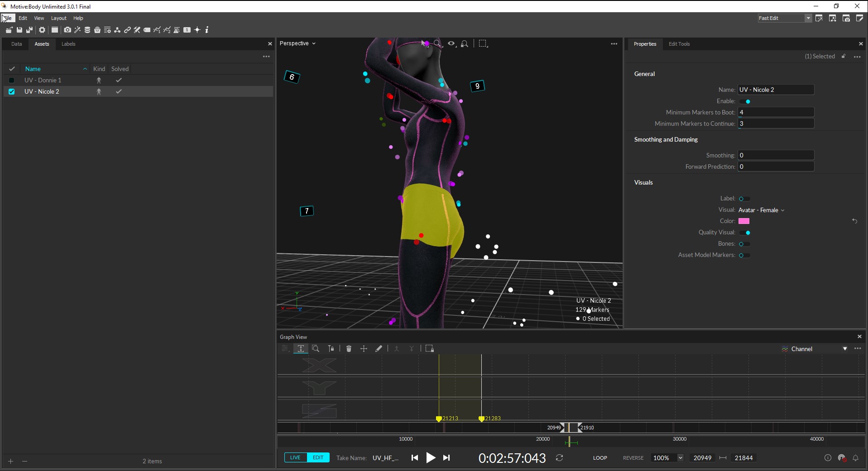This screenshot has width=868, height=471.
Task: Click the capture layout icon with camera
Action: (846, 18)
